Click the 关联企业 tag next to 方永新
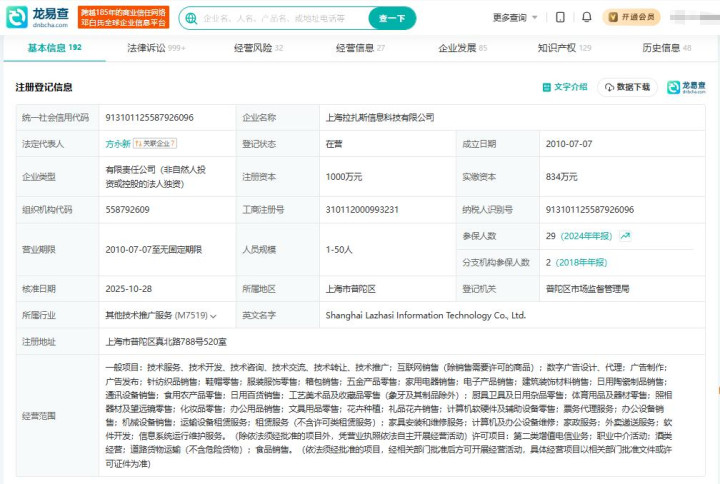The height and width of the screenshot is (484, 720). [x=156, y=144]
